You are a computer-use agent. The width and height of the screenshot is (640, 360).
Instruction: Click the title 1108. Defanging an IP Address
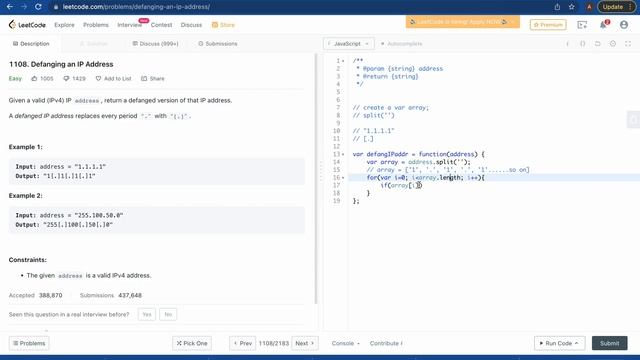61,64
